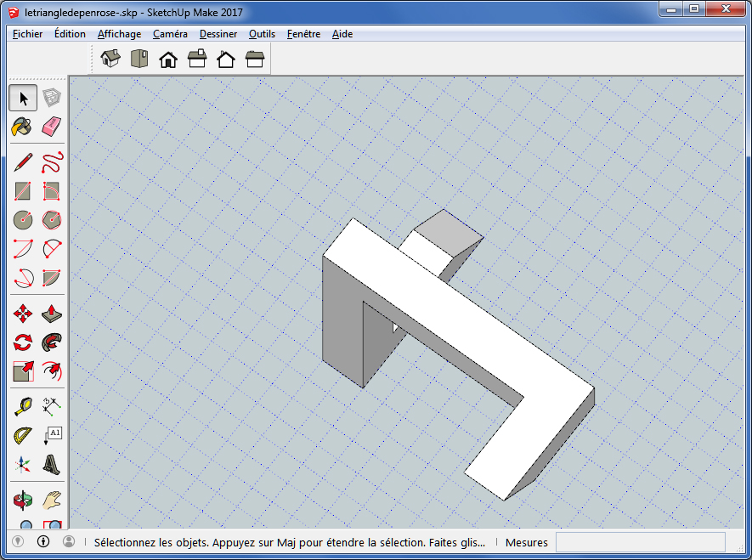Screen dimensions: 752x560
Task: Select the Freehand drawing tool
Action: [x=51, y=162]
